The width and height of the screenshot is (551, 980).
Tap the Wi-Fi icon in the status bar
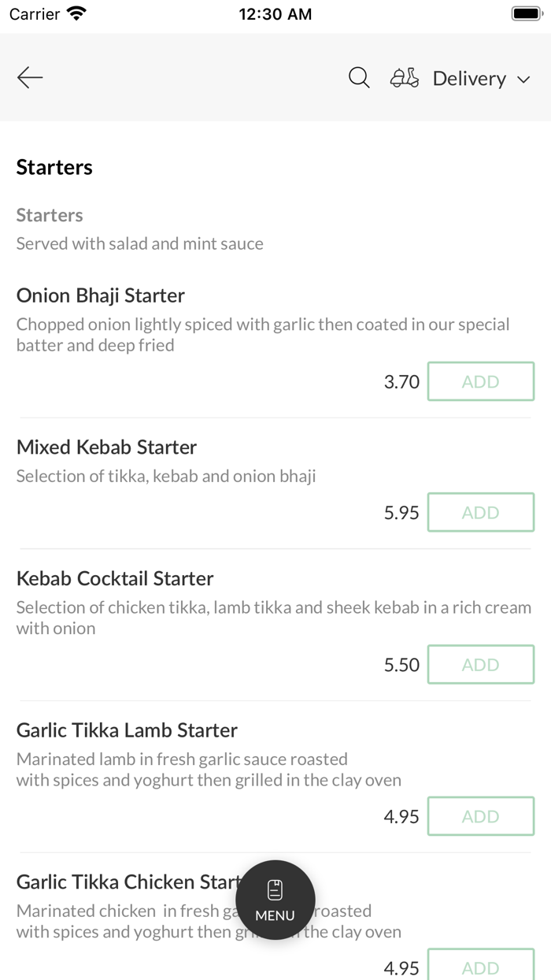[x=74, y=13]
